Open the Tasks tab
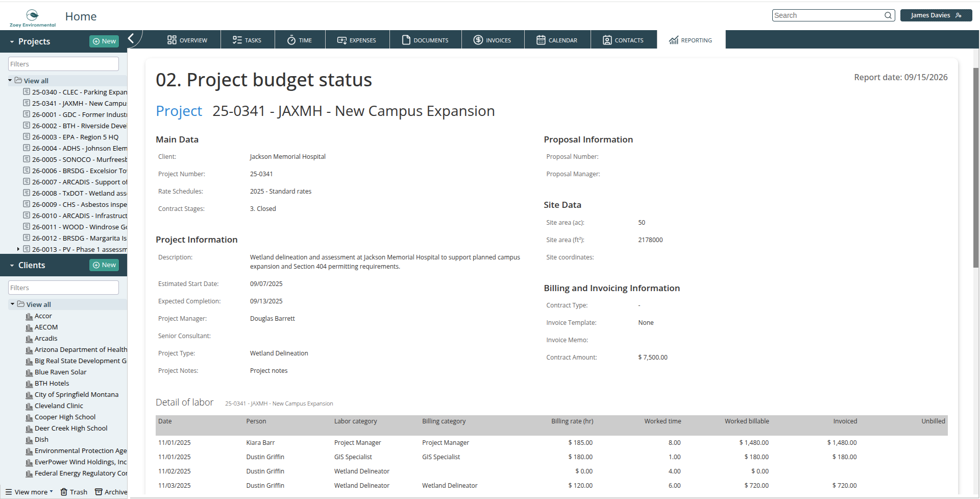 pos(248,40)
